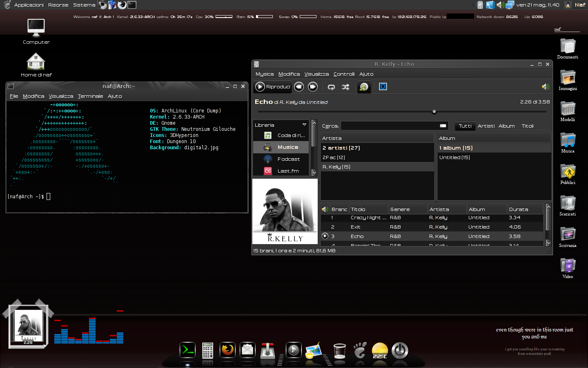The height and width of the screenshot is (368, 588).
Task: Click panel volume speaker icon in system tray
Action: pos(500,5)
